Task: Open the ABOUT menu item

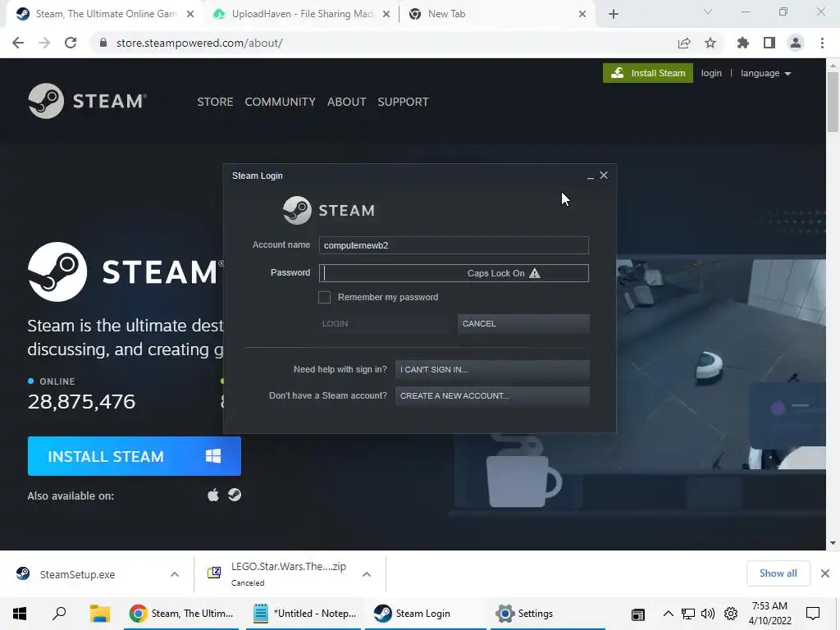Action: click(347, 102)
